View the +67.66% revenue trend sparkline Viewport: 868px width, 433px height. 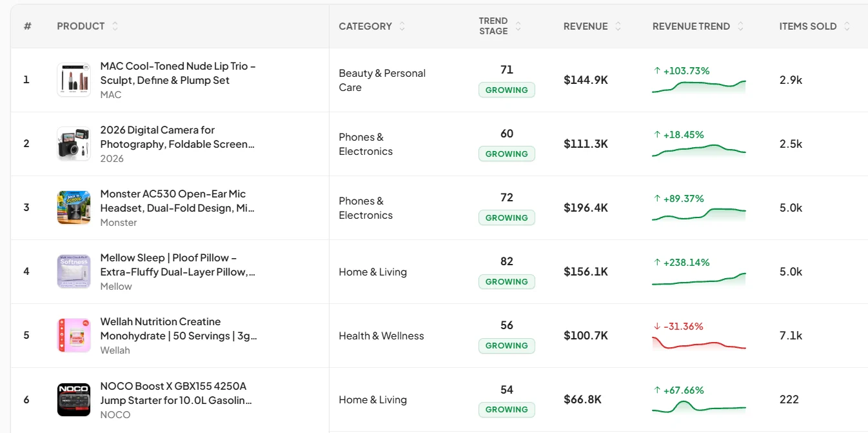(x=699, y=407)
